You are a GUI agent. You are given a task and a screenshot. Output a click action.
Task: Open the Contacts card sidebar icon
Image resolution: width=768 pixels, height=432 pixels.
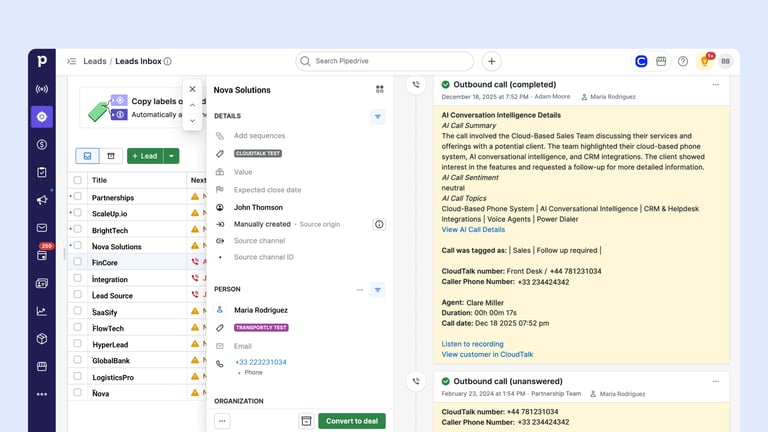point(42,283)
